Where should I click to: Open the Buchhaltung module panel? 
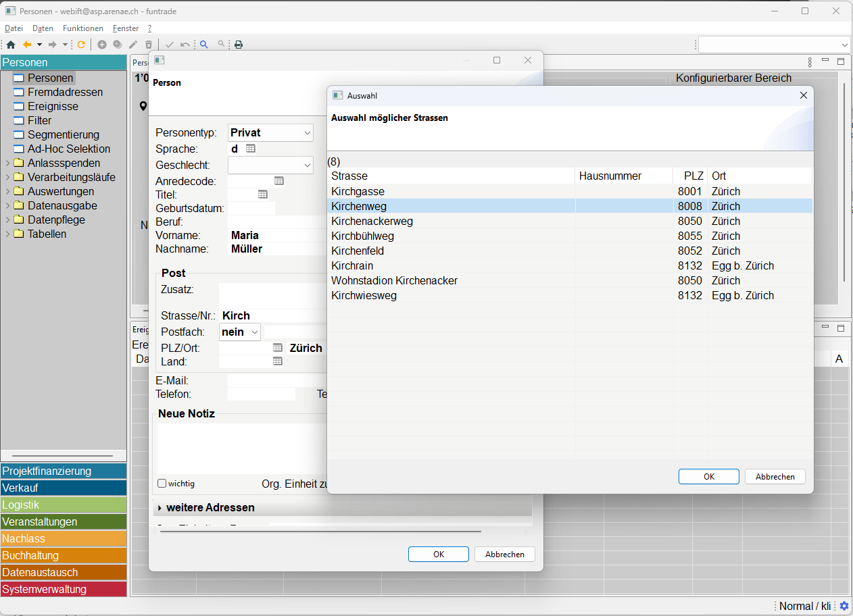[64, 555]
